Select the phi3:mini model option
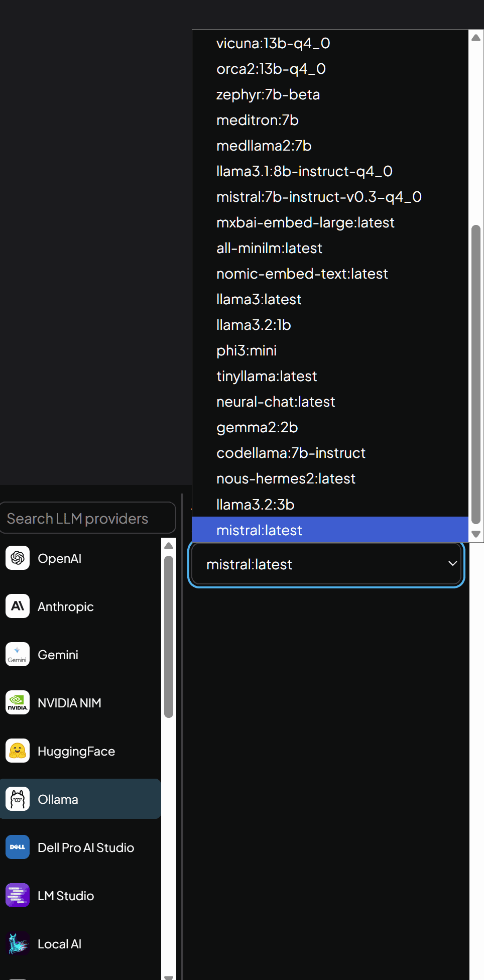 247,350
